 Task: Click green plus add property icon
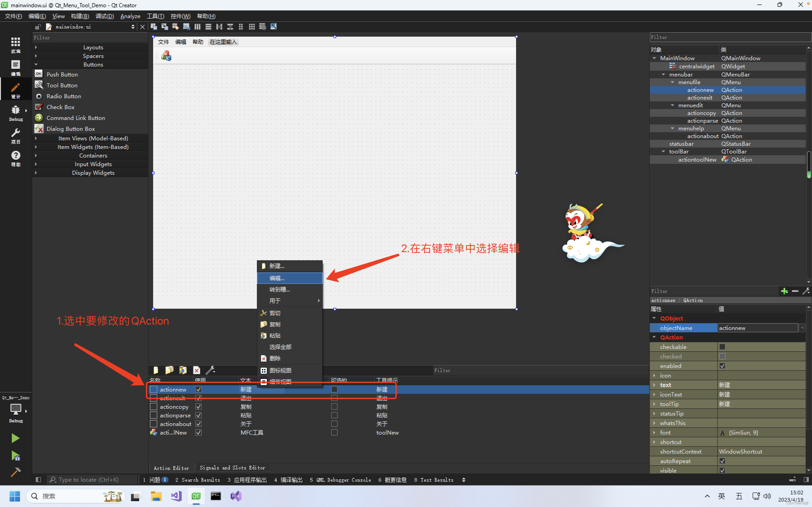pos(784,291)
